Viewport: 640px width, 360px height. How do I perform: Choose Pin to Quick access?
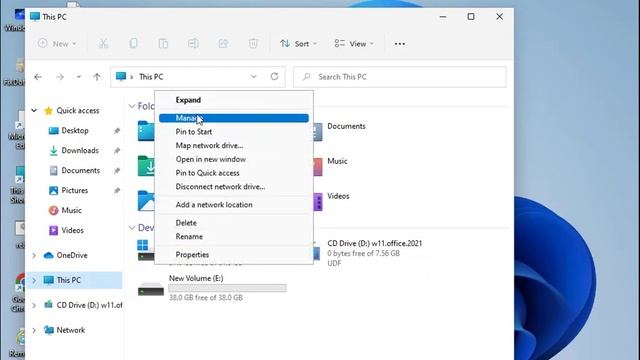tap(233, 173)
